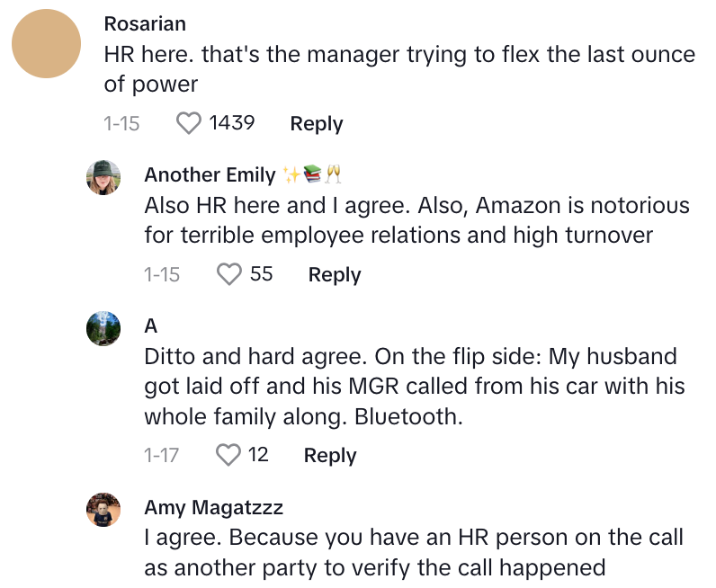Open the Amy Magatzzz username link
The height and width of the screenshot is (588, 716).
[x=214, y=508]
